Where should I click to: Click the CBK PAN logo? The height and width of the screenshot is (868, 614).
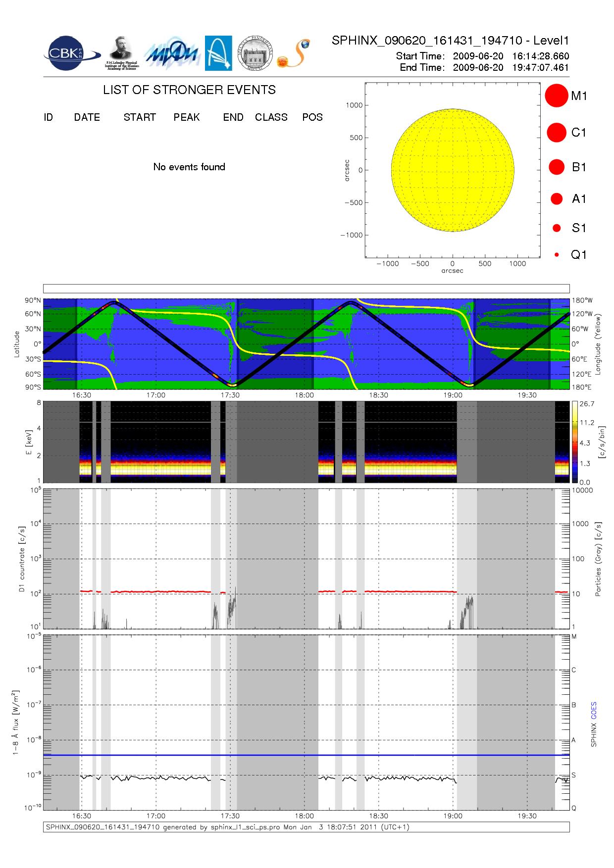(x=72, y=53)
